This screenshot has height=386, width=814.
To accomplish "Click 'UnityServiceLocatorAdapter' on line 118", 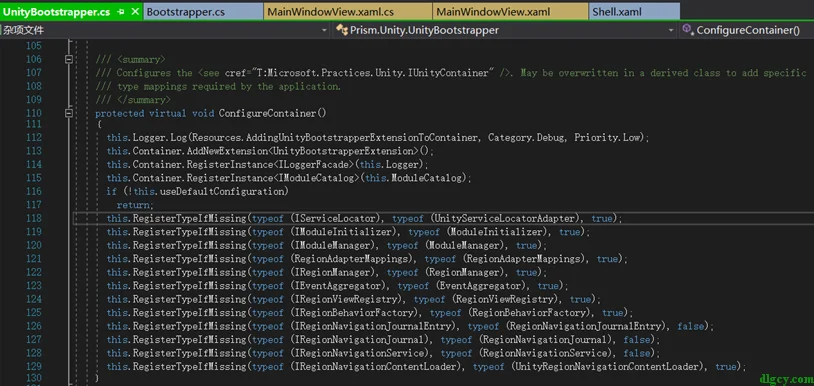I will [x=505, y=218].
